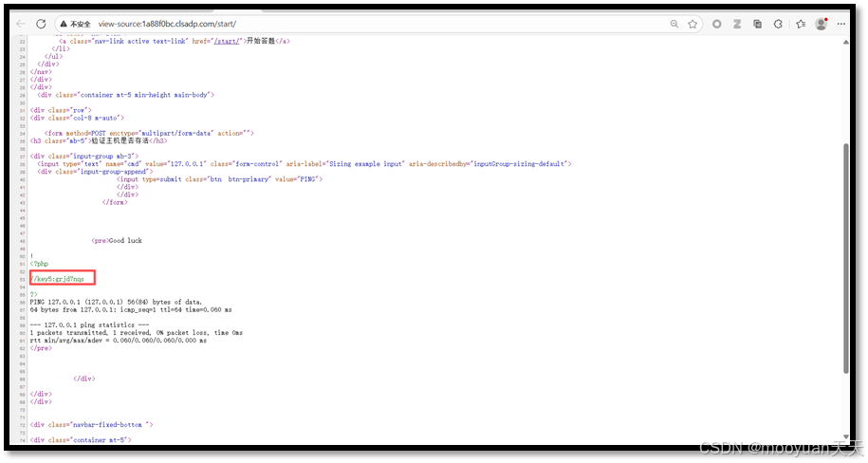Click the 'rtt min/avg/max/mdev' line

pos(119,341)
